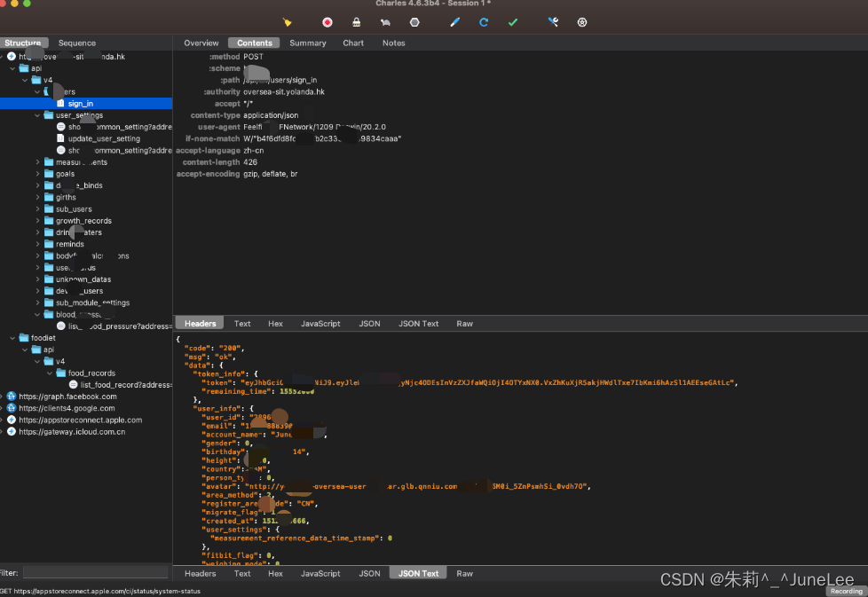Expand the girths folder
The image size is (868, 597).
click(37, 197)
